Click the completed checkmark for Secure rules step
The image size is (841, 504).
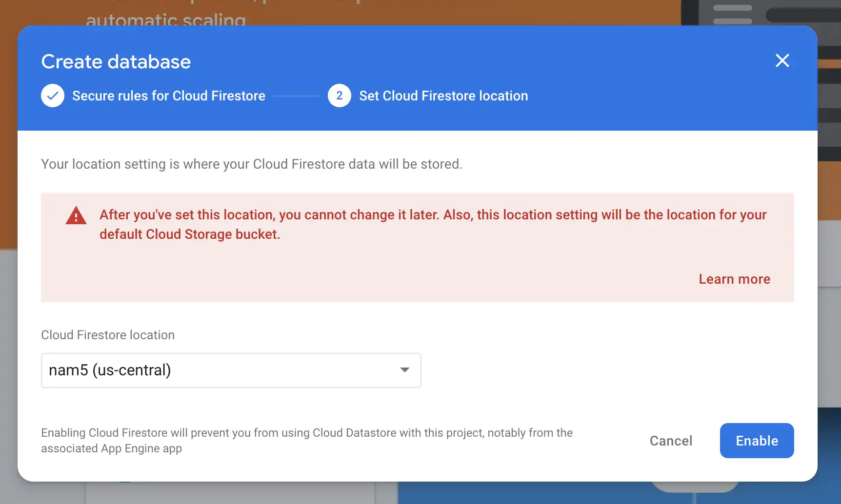pos(52,96)
